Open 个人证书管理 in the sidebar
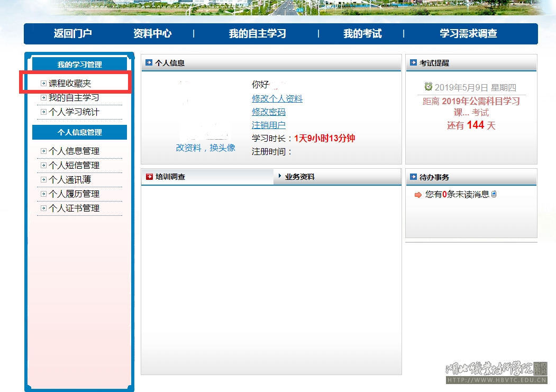 click(x=74, y=208)
